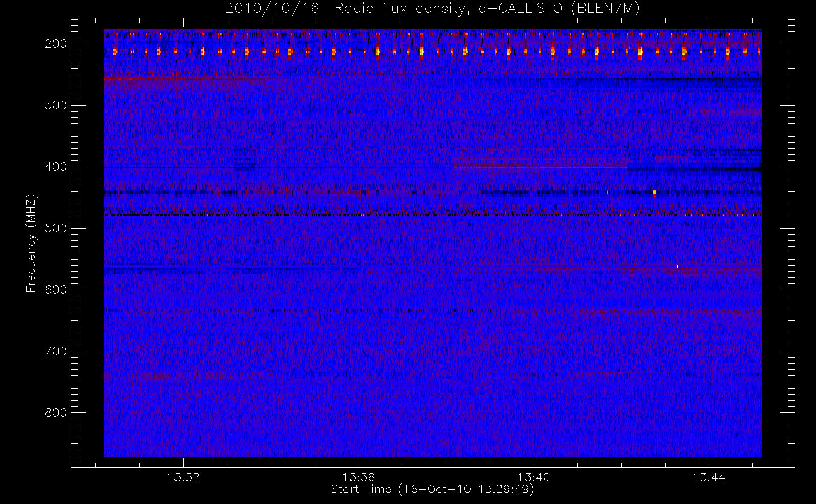Viewport: 816px width, 504px height.
Task: Click the plot title '2010/10/16 Radio flux density'
Action: click(433, 9)
